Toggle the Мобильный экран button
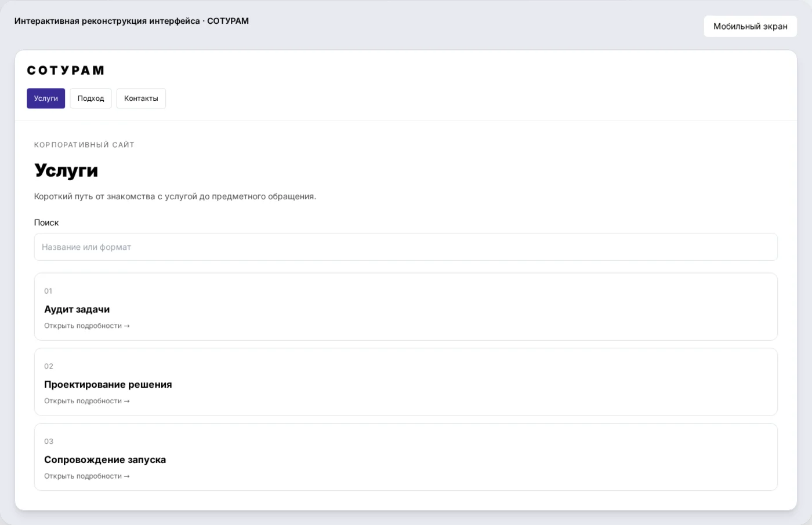This screenshot has width=812, height=525. 750,26
